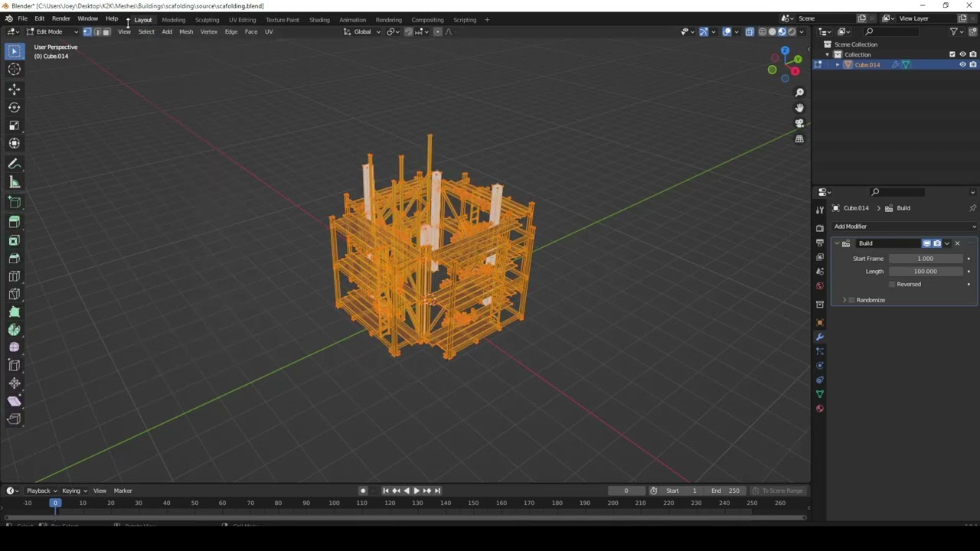980x551 pixels.
Task: Collapse the Collection tree item
Action: click(828, 54)
